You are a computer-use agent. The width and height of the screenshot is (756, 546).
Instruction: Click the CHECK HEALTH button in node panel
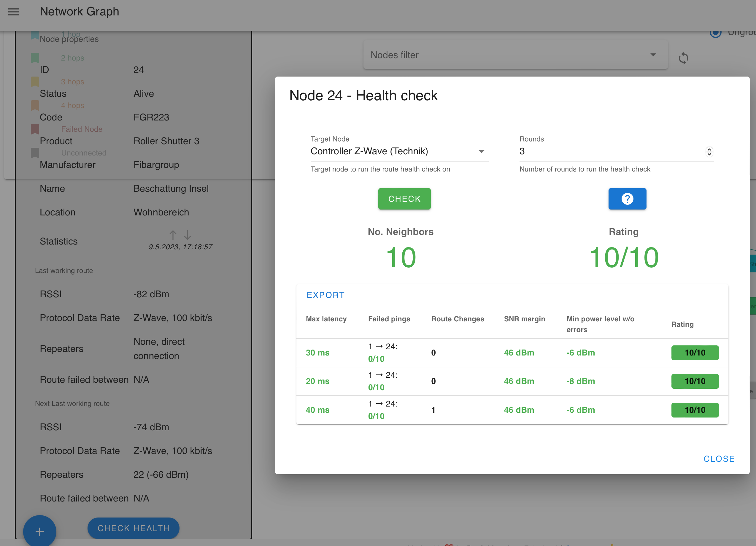pyautogui.click(x=133, y=528)
